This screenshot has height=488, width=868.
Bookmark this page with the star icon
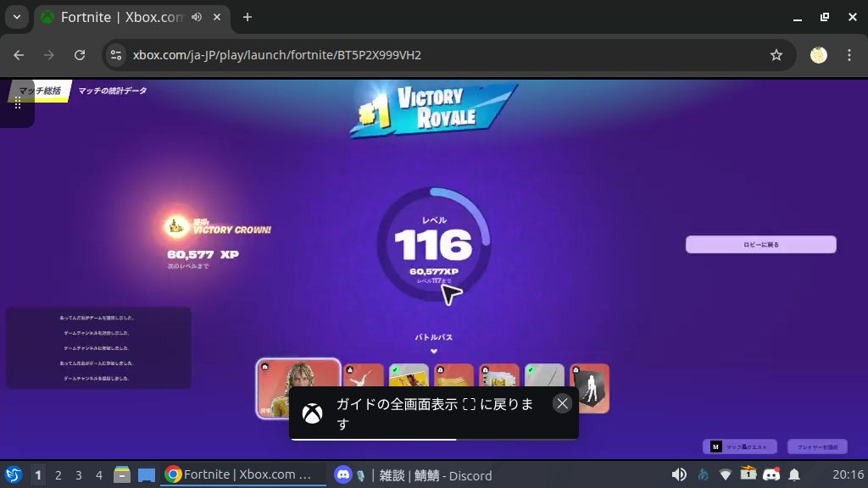[x=776, y=55]
